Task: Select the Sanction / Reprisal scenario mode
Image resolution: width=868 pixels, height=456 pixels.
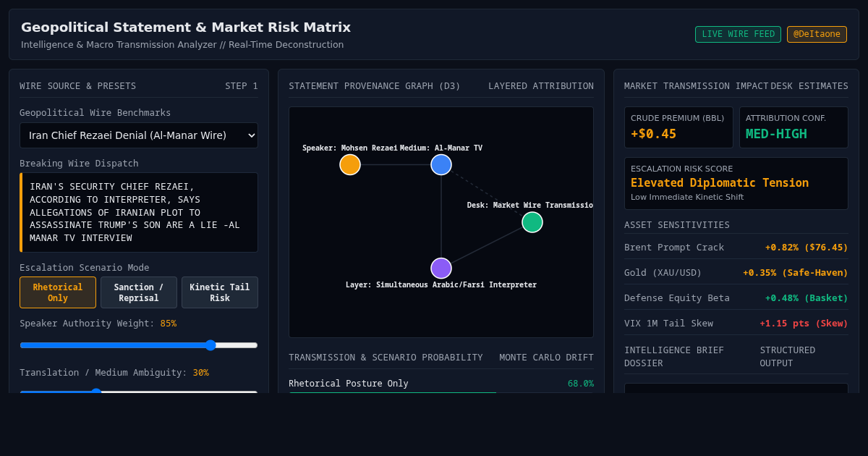Action: click(x=139, y=292)
